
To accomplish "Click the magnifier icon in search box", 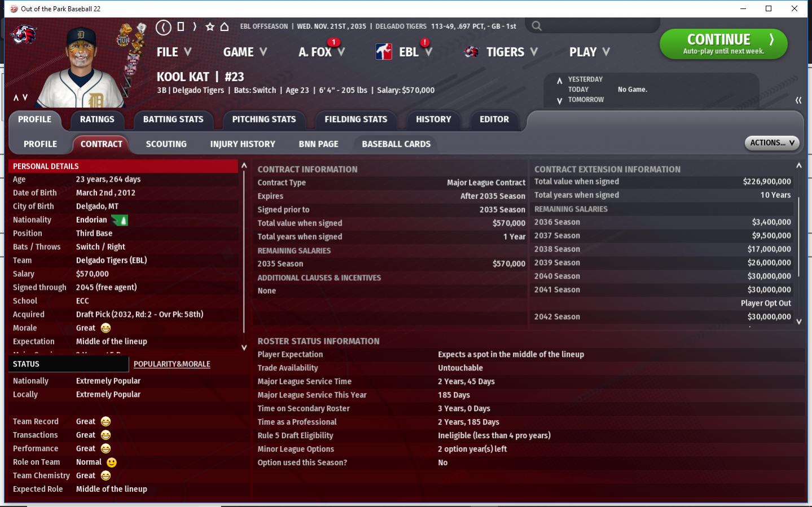I will pos(537,26).
